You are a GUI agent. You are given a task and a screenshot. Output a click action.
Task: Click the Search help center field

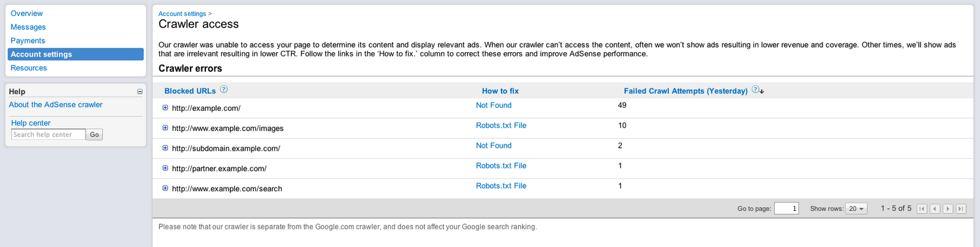(x=48, y=135)
